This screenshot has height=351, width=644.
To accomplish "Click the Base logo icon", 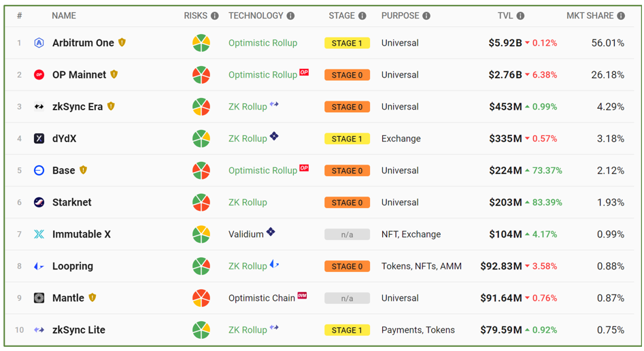I will coord(39,171).
